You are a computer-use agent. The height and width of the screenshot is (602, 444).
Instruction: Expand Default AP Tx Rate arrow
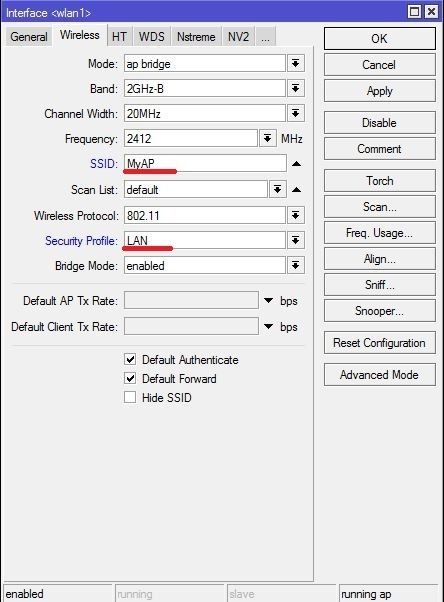pyautogui.click(x=268, y=301)
